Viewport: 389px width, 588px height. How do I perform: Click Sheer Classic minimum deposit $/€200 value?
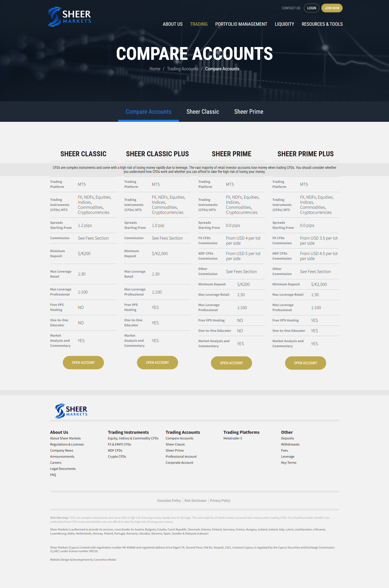pos(84,253)
